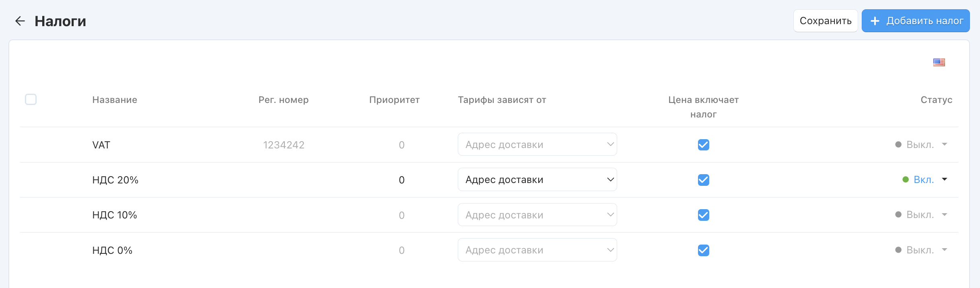Open the НДС 10% tax entry

(115, 215)
